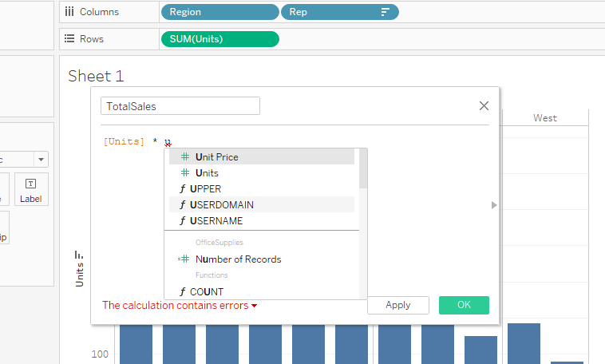This screenshot has height=364, width=605.
Task: Click the Columns shelf icon
Action: (69, 13)
